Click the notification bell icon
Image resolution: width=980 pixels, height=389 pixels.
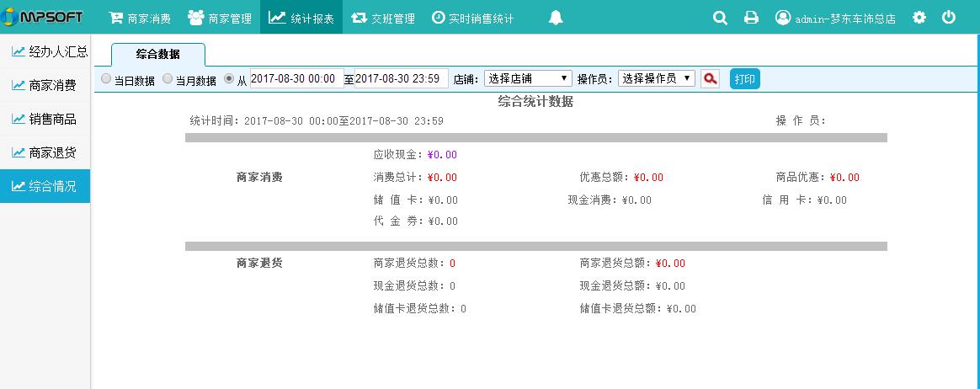point(556,18)
